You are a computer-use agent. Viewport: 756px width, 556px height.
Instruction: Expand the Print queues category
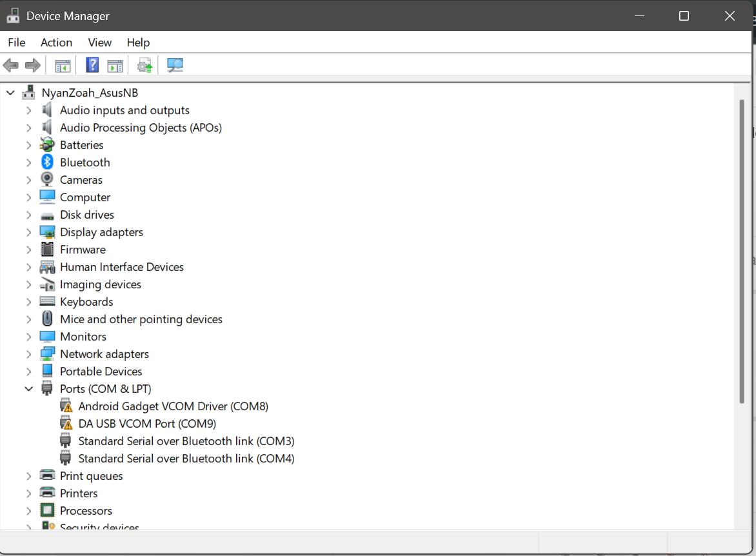28,476
